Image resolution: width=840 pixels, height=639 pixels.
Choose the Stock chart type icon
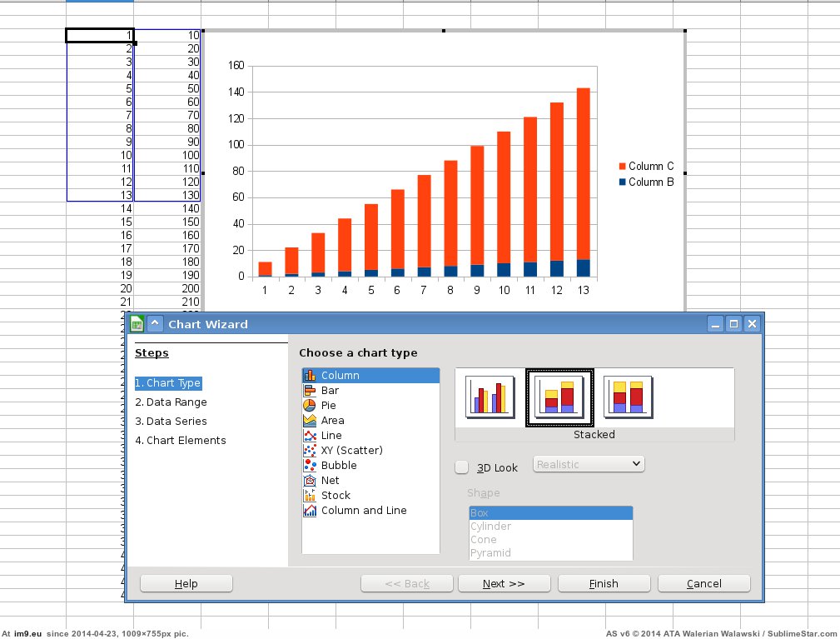click(310, 496)
